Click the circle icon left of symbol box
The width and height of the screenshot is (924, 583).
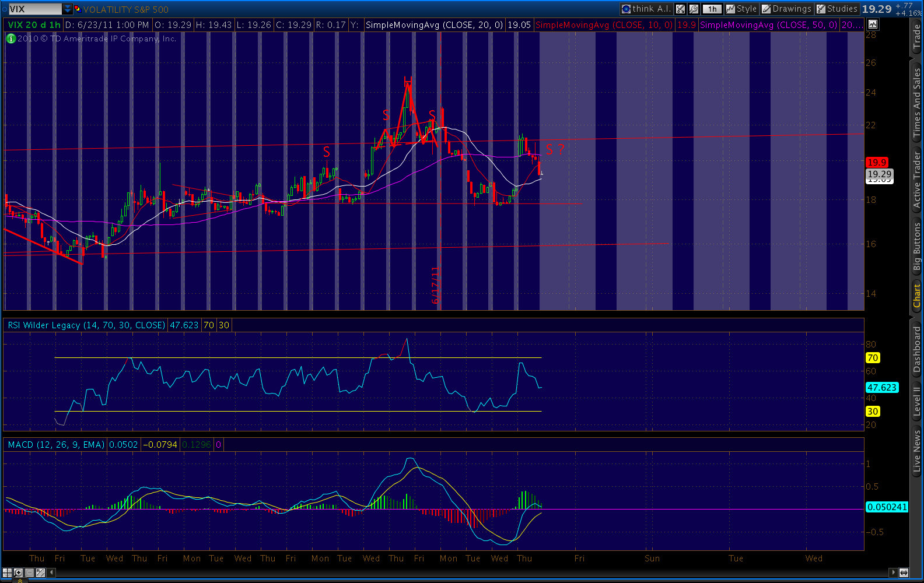(x=5, y=9)
